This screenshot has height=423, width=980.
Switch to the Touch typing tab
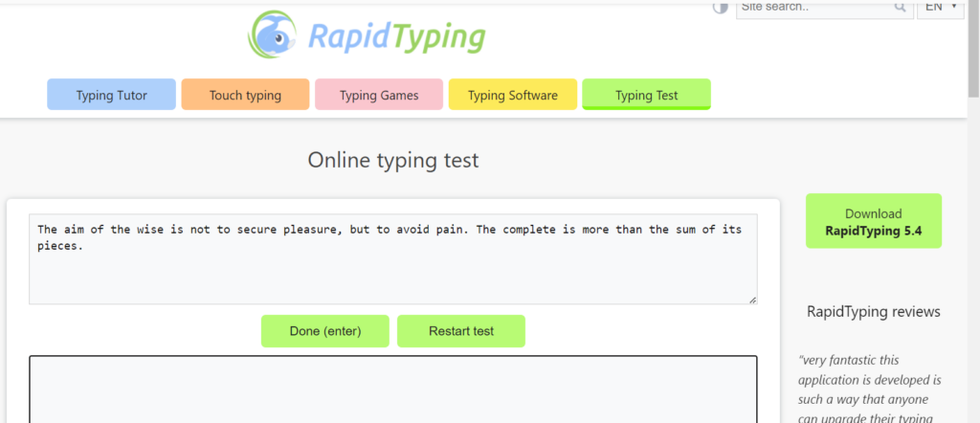click(245, 95)
